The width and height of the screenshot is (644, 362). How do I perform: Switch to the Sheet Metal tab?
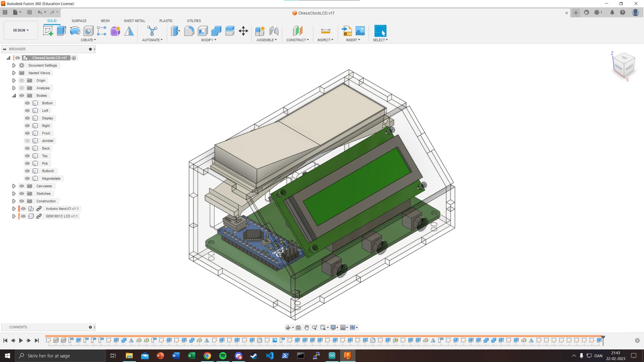click(134, 20)
